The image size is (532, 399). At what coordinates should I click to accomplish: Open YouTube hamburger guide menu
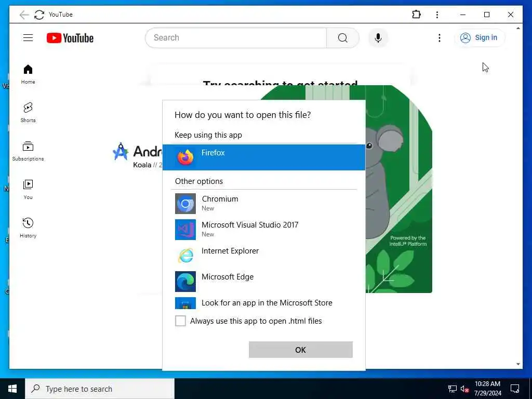pos(28,37)
